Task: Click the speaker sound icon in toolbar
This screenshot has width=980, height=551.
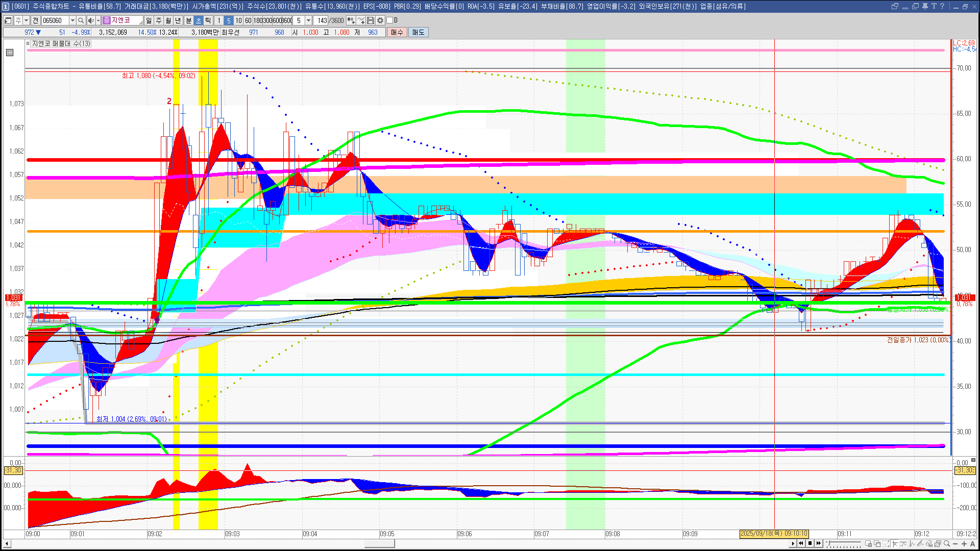Action: click(91, 20)
